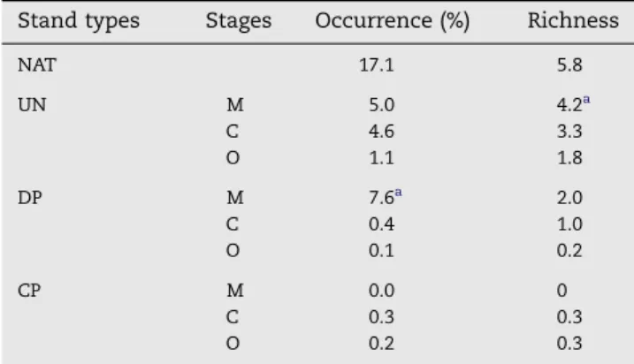
Task: Select the 2.0 richness value for DP
Action: tap(569, 198)
